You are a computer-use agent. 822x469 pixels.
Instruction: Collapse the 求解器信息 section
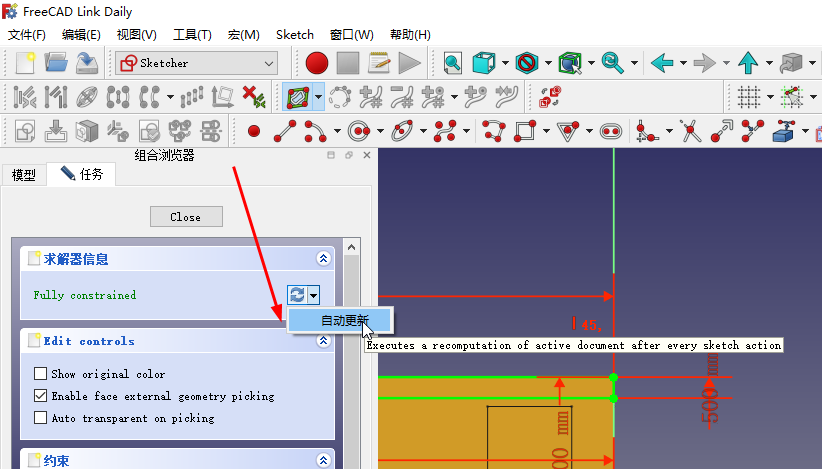click(x=323, y=259)
